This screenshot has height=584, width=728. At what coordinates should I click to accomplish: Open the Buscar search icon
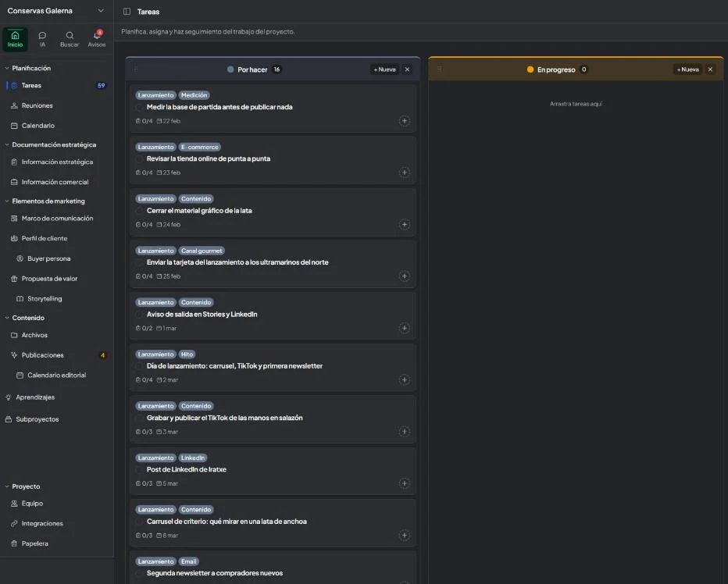tap(70, 39)
